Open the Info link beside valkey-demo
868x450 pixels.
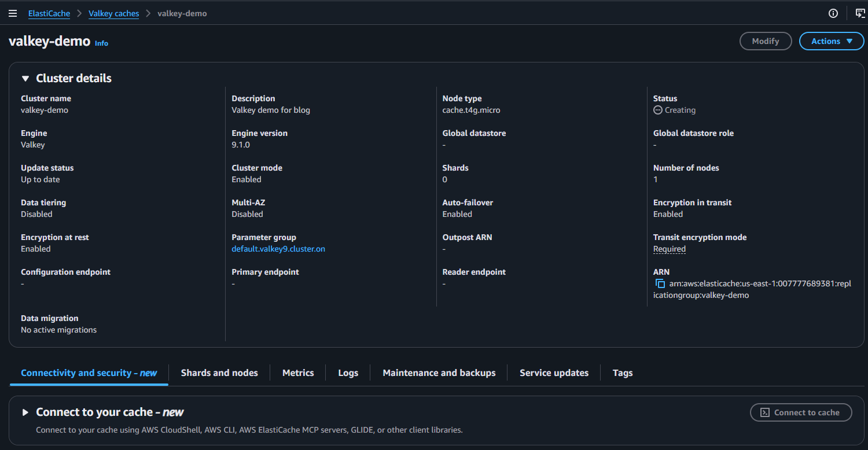click(101, 43)
